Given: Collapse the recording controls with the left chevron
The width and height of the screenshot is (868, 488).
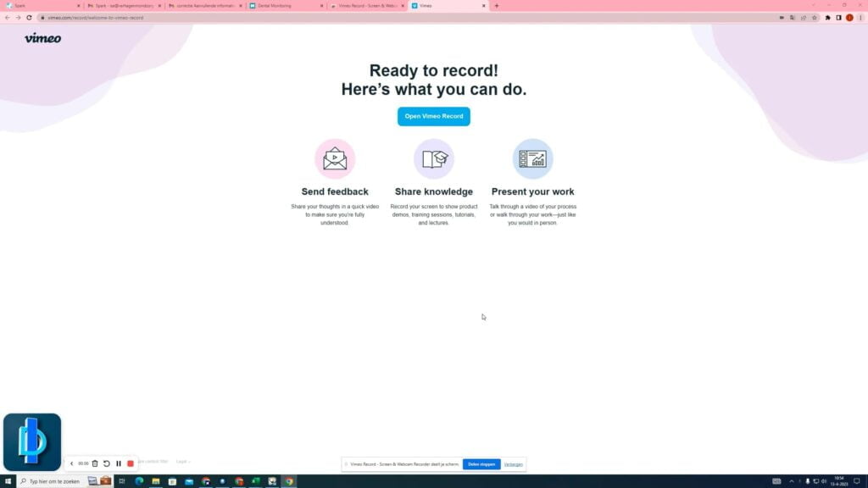Looking at the screenshot, I should [72, 463].
